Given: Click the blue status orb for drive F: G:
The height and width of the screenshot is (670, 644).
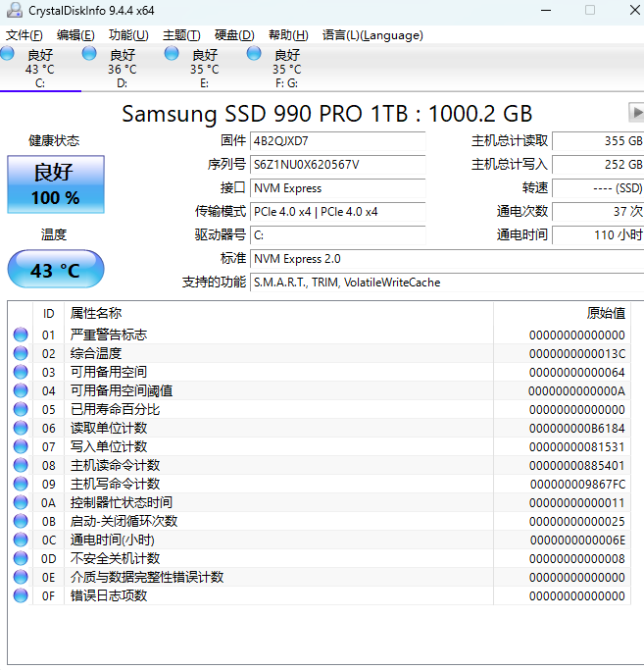Looking at the screenshot, I should [x=254, y=53].
